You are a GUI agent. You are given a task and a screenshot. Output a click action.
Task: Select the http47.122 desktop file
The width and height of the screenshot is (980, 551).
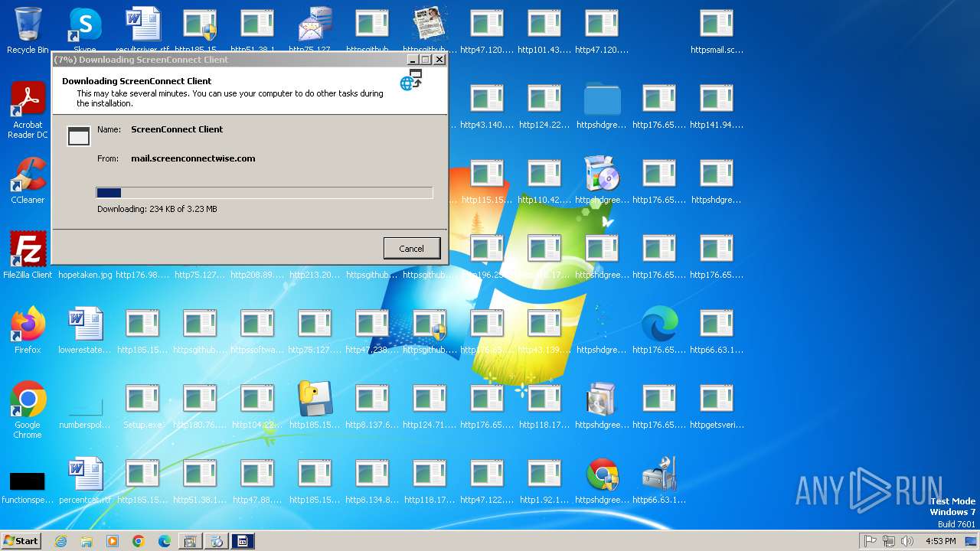tap(487, 481)
